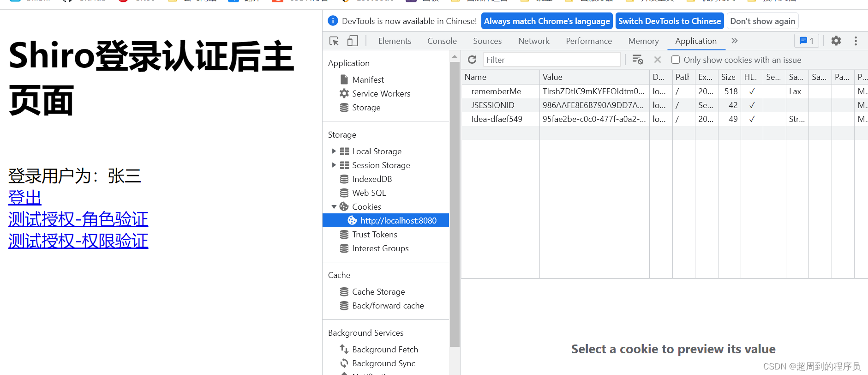Enable Only show cookies with an issue
The height and width of the screenshot is (375, 868).
pos(676,60)
